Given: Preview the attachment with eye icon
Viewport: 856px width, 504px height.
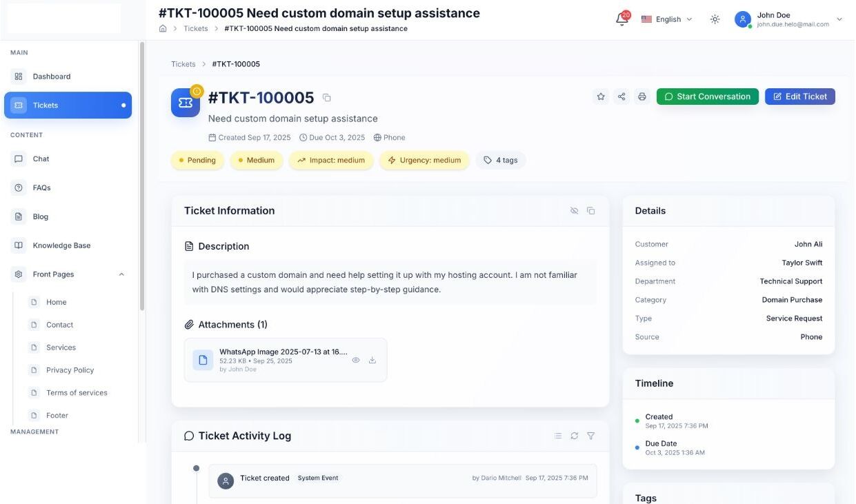Looking at the screenshot, I should point(356,360).
